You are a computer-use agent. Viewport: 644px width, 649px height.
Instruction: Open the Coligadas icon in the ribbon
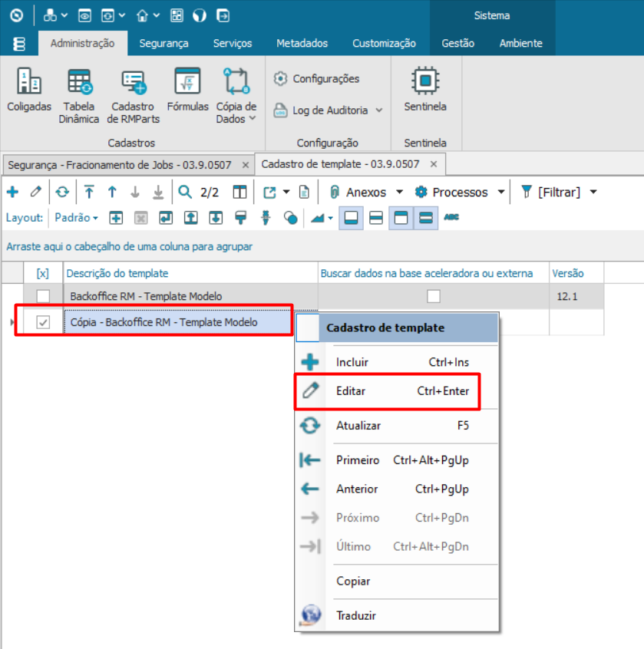pos(29,81)
